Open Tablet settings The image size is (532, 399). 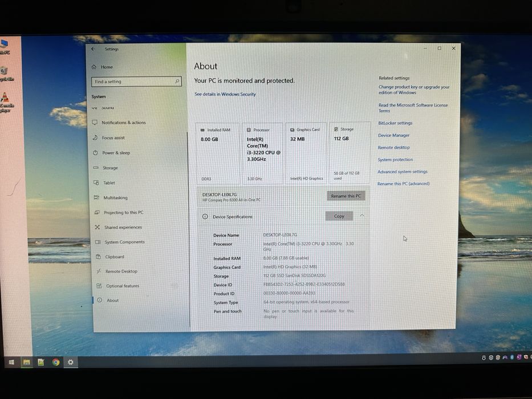pyautogui.click(x=109, y=182)
